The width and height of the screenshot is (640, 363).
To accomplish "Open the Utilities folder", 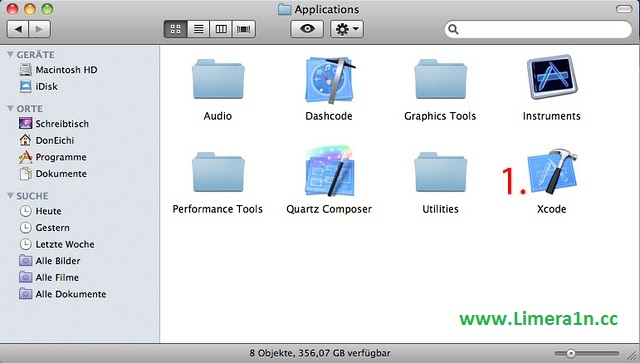I will 440,172.
